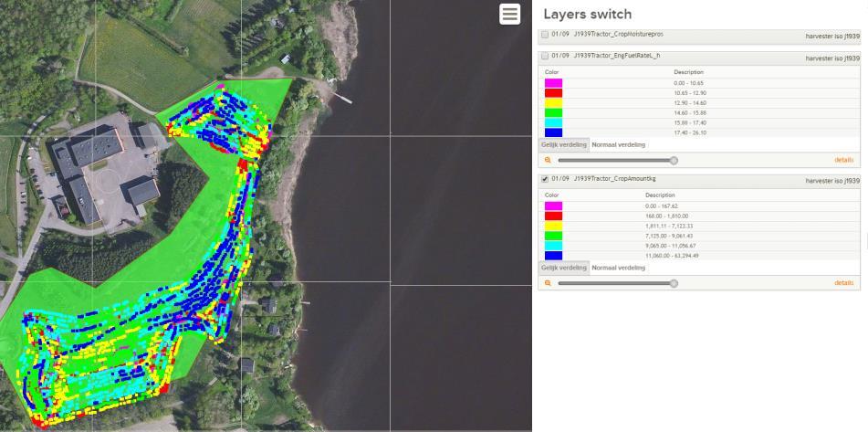Click Description column header in EngFuelRateL_h legend
Viewport: 868px width, 432px height.
(688, 72)
